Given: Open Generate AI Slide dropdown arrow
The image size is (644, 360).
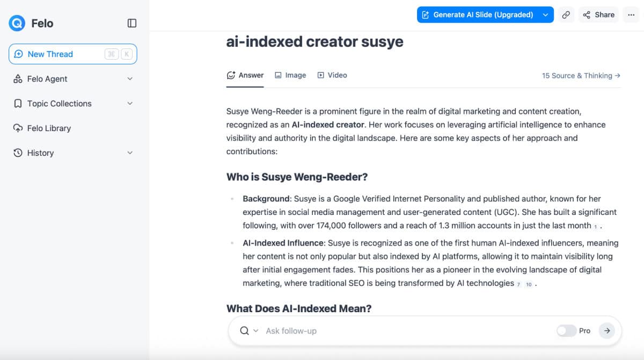Looking at the screenshot, I should [x=546, y=15].
